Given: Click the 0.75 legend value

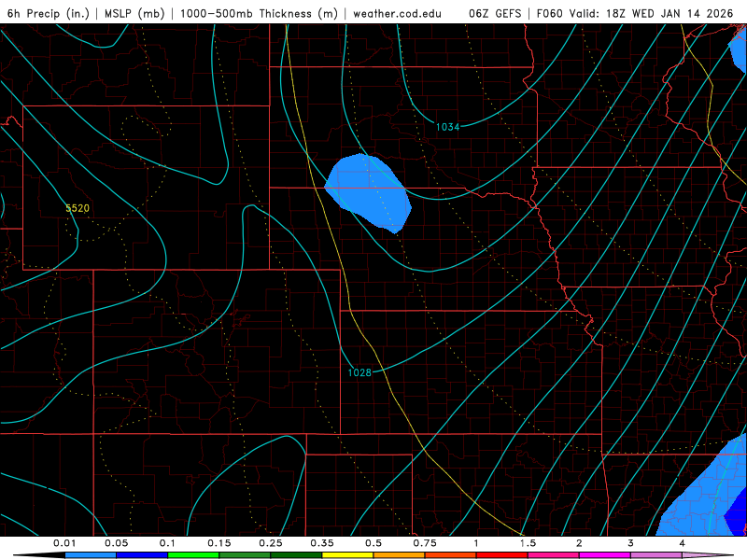Looking at the screenshot, I should tap(425, 543).
